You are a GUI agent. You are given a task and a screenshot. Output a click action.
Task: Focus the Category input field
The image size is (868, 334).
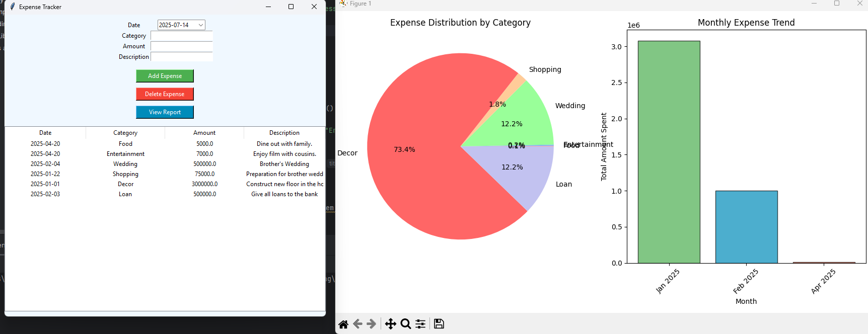[182, 36]
